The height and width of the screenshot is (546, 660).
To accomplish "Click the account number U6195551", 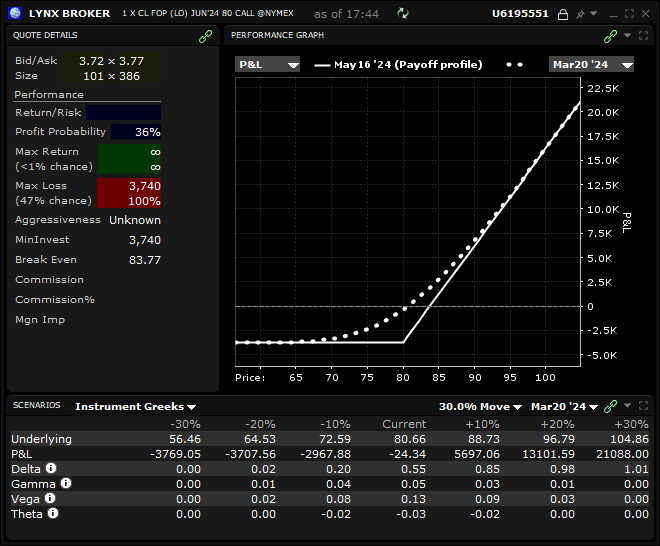I will pyautogui.click(x=520, y=14).
